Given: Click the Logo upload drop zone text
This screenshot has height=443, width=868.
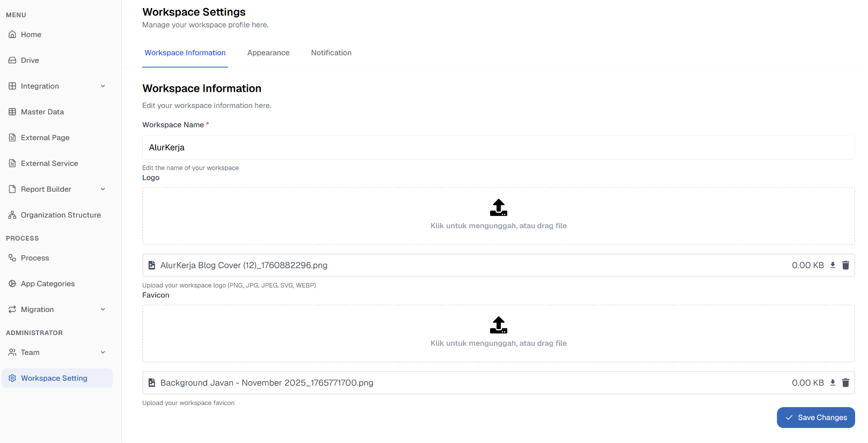Looking at the screenshot, I should click(x=499, y=226).
